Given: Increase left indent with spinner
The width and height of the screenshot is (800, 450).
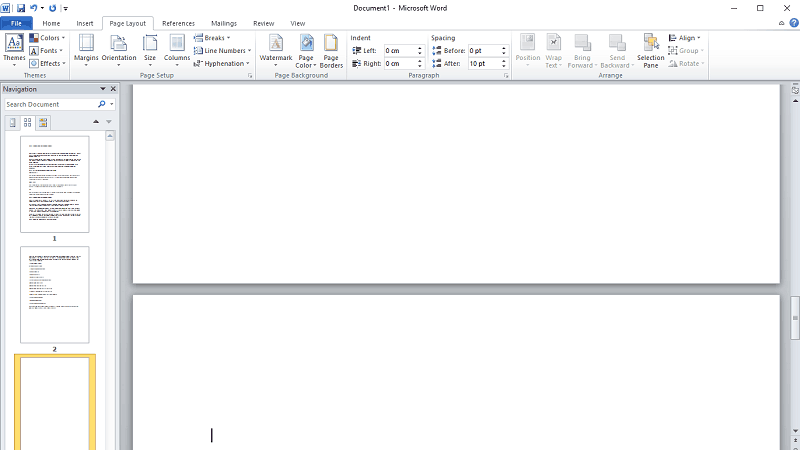Looking at the screenshot, I should (x=420, y=48).
